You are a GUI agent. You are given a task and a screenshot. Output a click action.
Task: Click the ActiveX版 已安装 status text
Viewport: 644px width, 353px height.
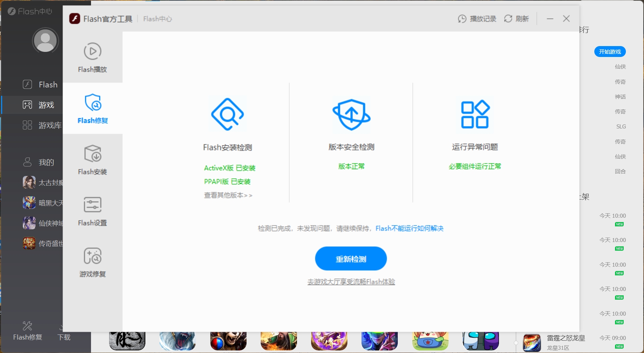point(230,168)
